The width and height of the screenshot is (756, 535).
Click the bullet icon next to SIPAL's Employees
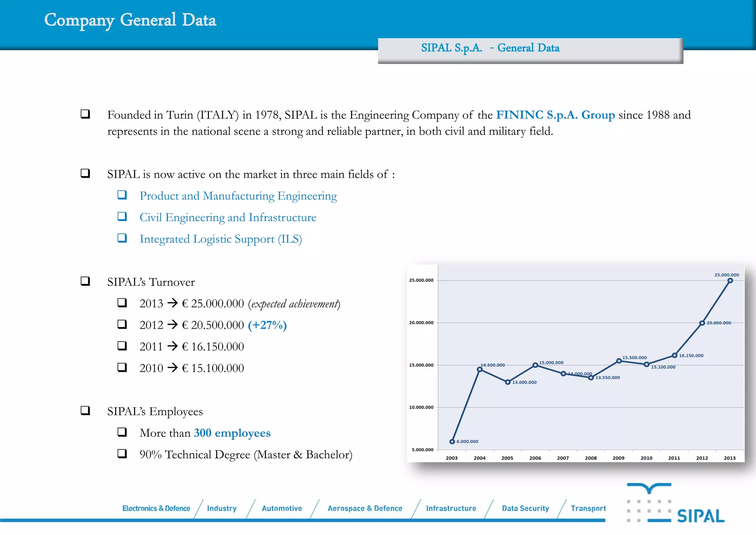click(x=85, y=411)
